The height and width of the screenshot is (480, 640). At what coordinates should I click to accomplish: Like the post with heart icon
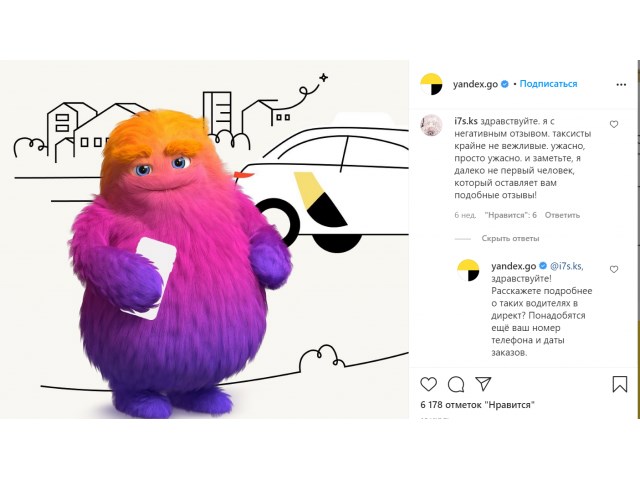pos(429,384)
